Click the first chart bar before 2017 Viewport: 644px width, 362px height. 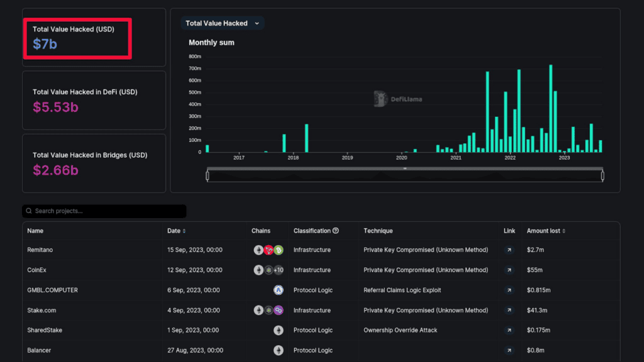[208, 149]
